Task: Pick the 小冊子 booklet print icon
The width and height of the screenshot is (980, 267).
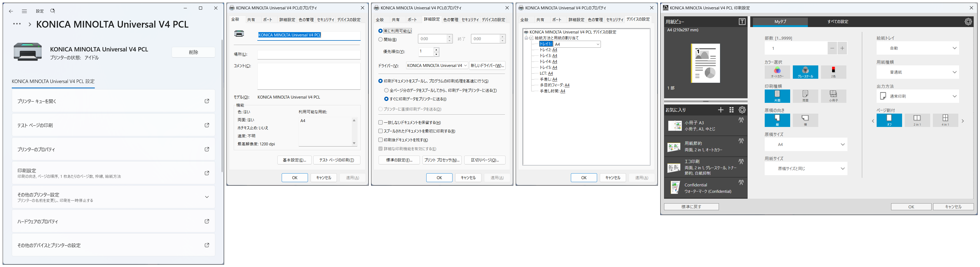Action: coord(833,96)
